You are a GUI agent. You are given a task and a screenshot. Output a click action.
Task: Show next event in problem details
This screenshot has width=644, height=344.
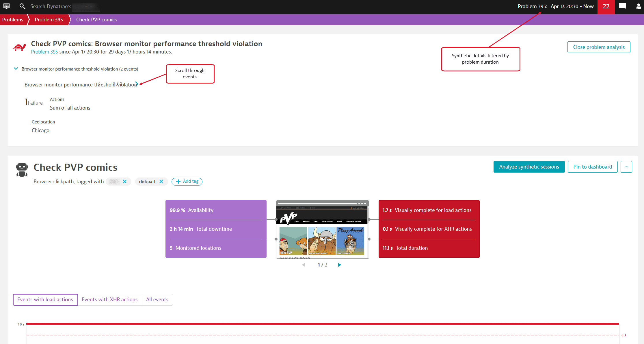pyautogui.click(x=137, y=84)
